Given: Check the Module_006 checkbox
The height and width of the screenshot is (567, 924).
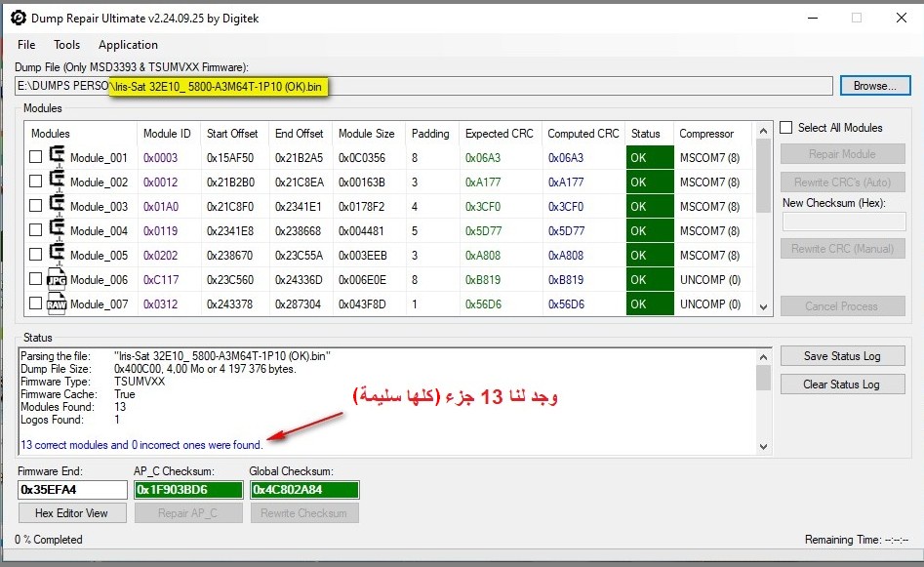Looking at the screenshot, I should click(x=36, y=278).
